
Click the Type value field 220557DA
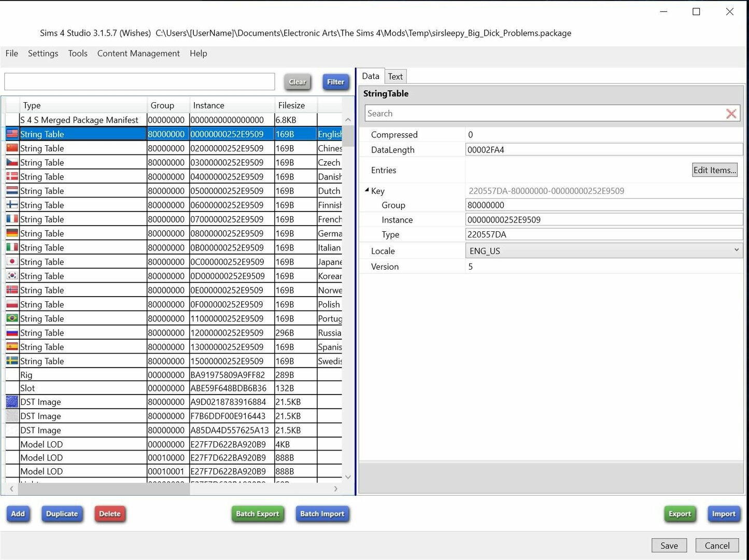(x=604, y=234)
